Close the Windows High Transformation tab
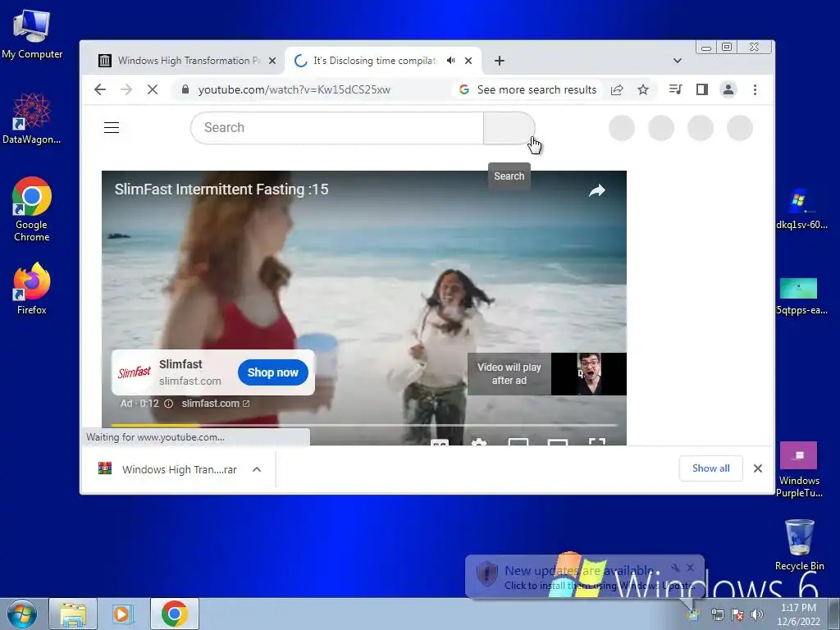840x630 pixels. [272, 61]
